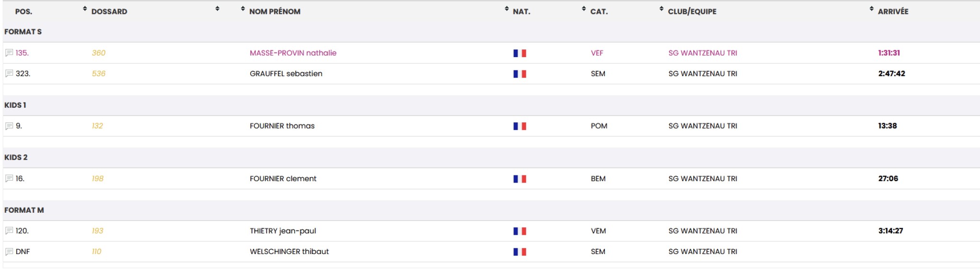The width and height of the screenshot is (980, 278).
Task: Open comment icon next to DNF entry
Action: [9, 252]
